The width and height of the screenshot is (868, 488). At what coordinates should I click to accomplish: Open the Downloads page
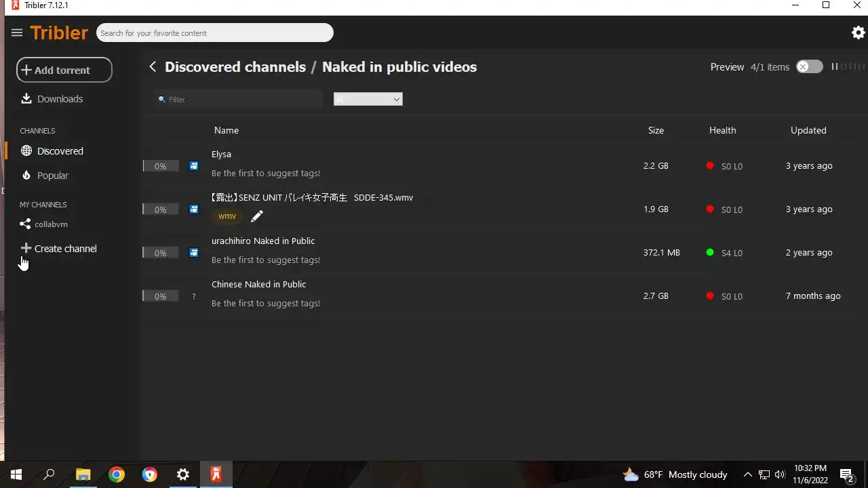click(52, 99)
